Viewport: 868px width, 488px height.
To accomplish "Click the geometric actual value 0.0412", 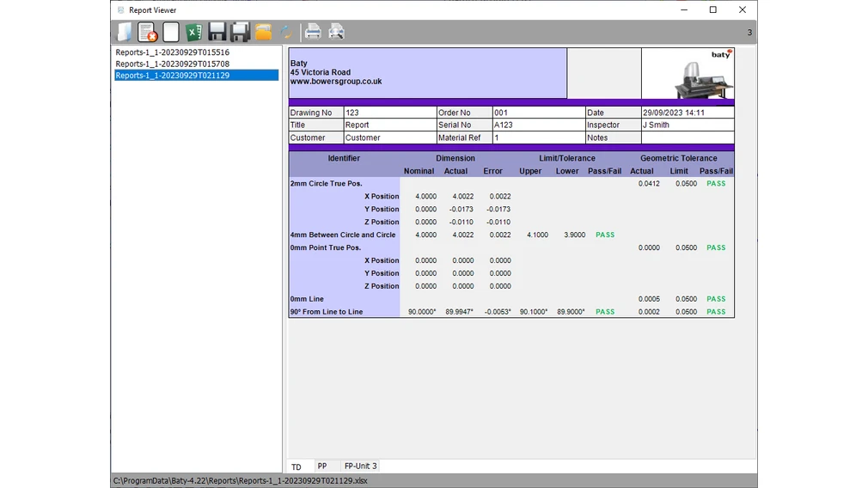I will pyautogui.click(x=649, y=184).
